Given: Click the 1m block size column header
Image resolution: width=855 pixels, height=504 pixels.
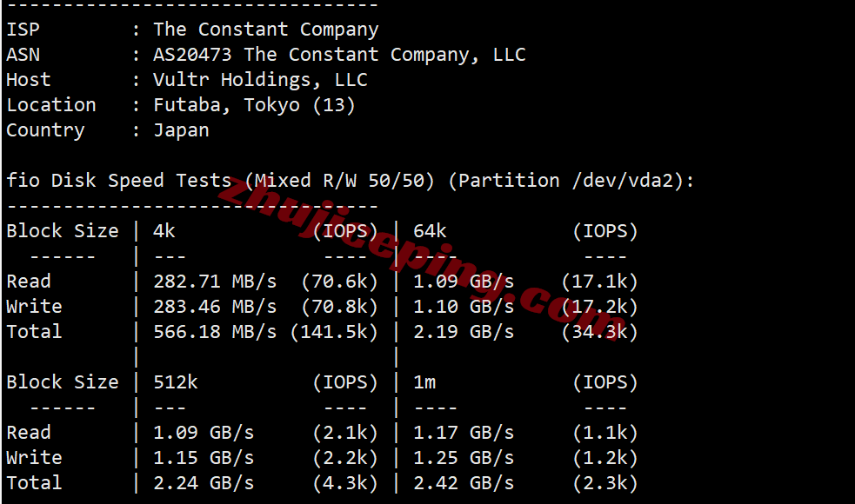Looking at the screenshot, I should pos(424,382).
